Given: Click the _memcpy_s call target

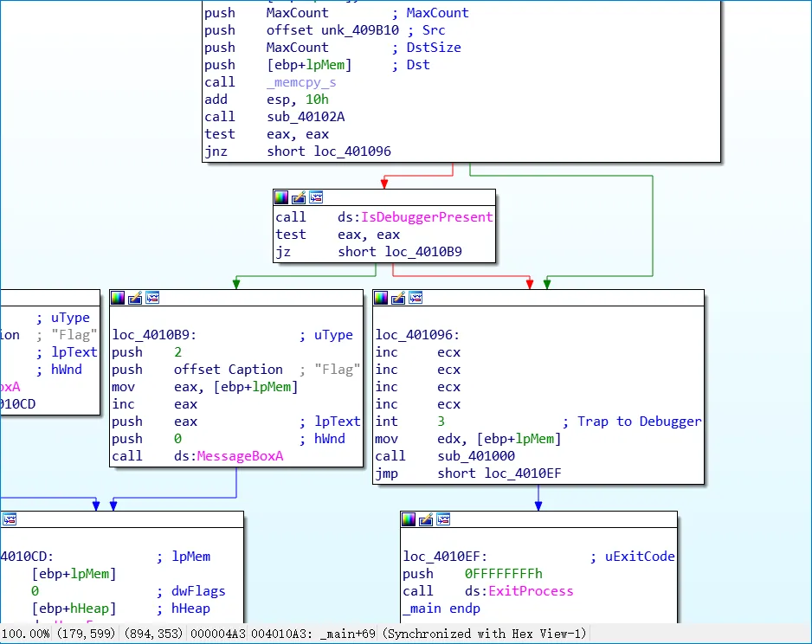Looking at the screenshot, I should click(301, 82).
